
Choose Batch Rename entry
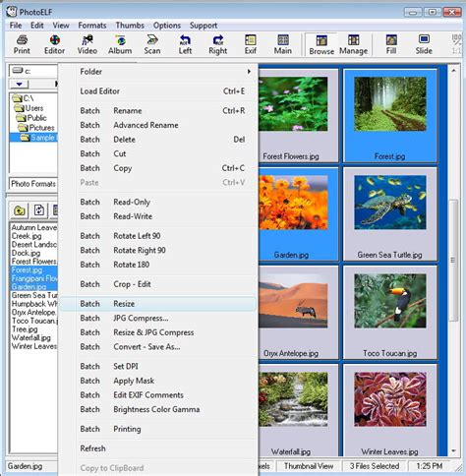pos(158,111)
